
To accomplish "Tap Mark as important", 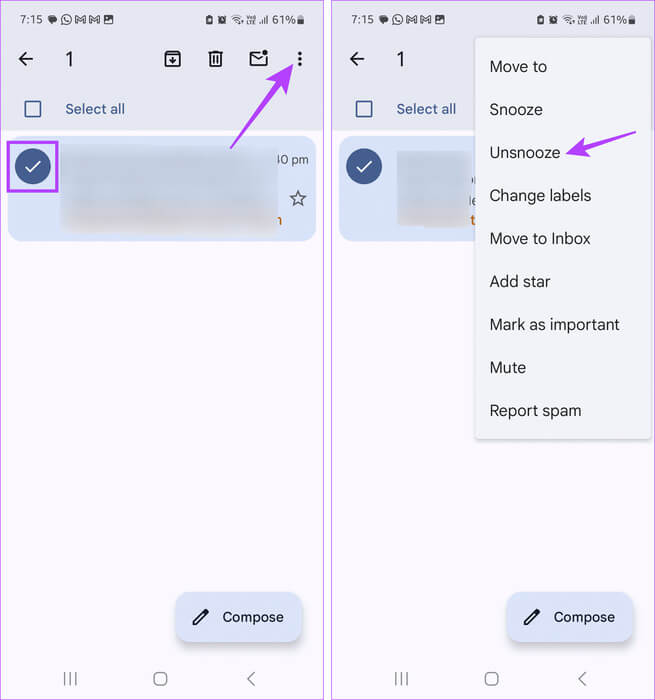I will coord(554,325).
